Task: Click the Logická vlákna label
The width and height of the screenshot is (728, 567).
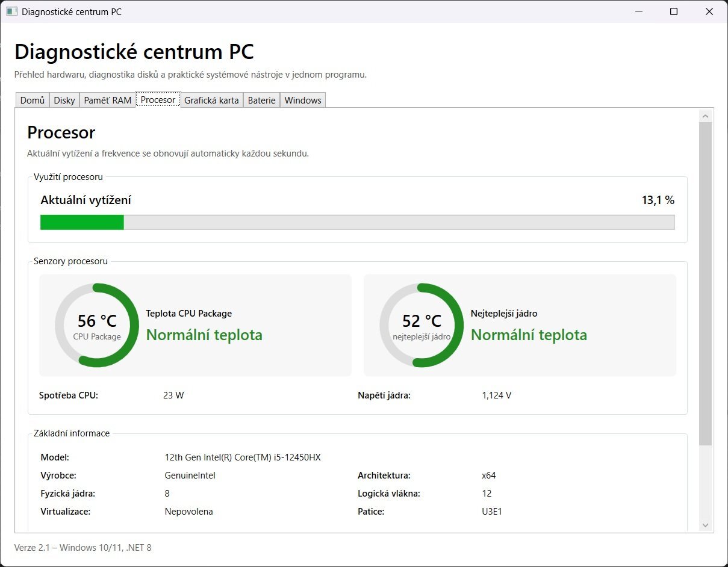Action: click(389, 494)
